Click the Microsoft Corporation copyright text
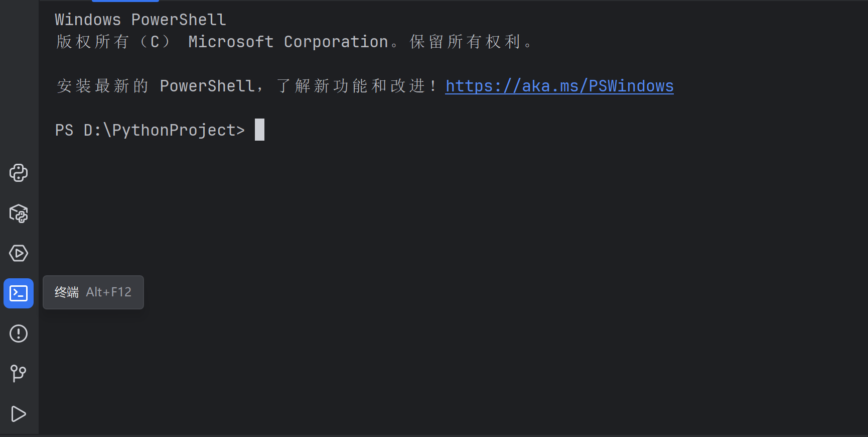 pyautogui.click(x=288, y=42)
